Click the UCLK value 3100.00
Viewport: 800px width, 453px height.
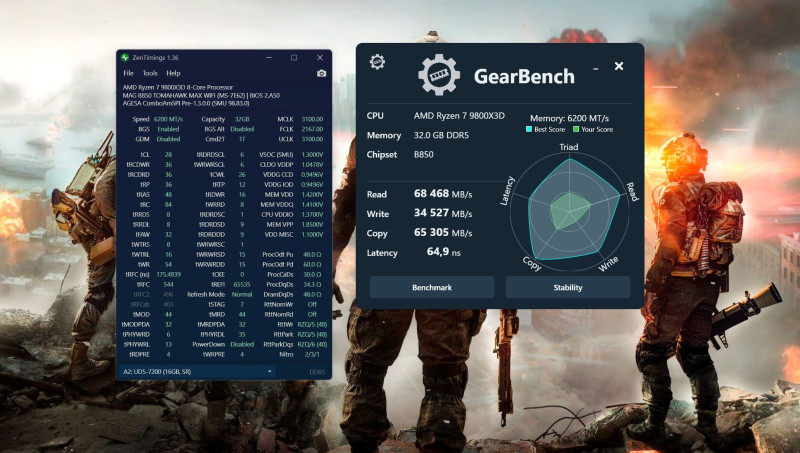[x=312, y=139]
